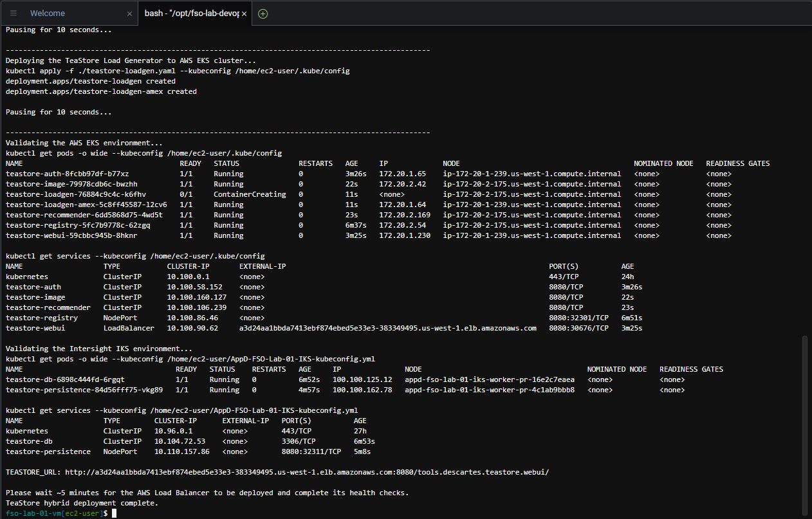Select teastore-loadgen-amex-5c8ff45587-l2cv6 pod name
The height and width of the screenshot is (519, 812).
[x=86, y=205]
